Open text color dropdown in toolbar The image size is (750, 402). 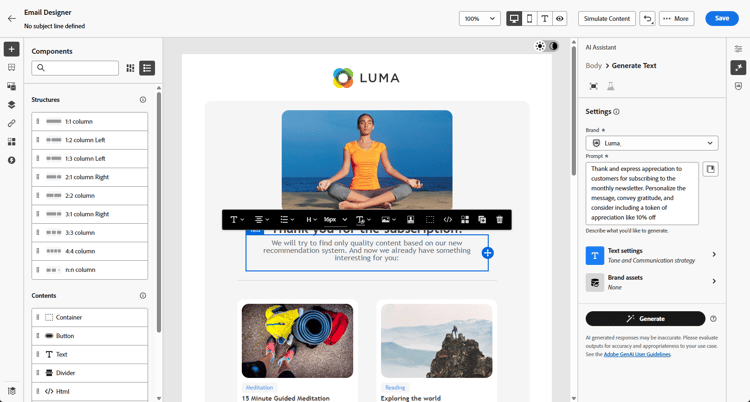click(363, 220)
